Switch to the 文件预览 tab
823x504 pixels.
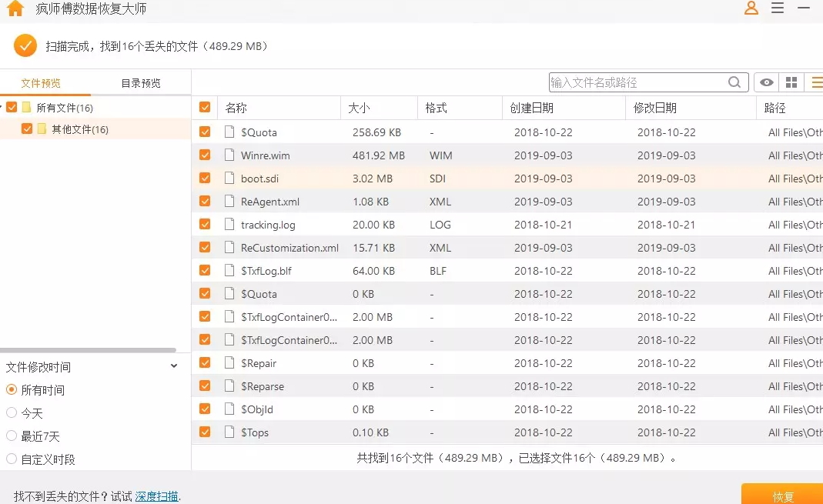click(x=41, y=83)
